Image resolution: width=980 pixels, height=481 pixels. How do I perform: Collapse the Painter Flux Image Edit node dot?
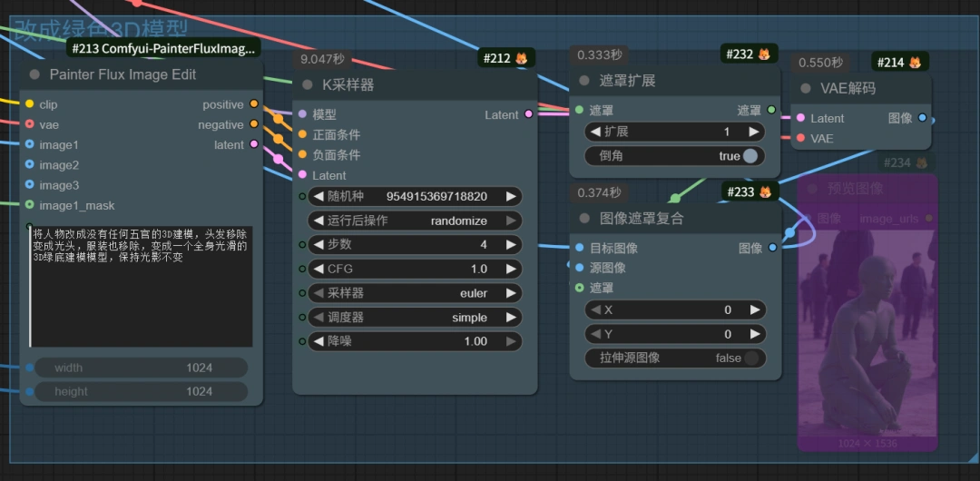34,74
